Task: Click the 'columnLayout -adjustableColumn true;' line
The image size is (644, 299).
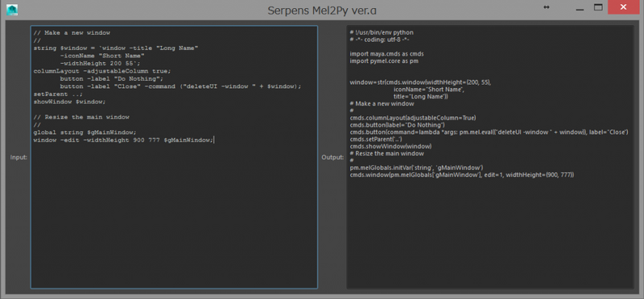Action: point(102,71)
